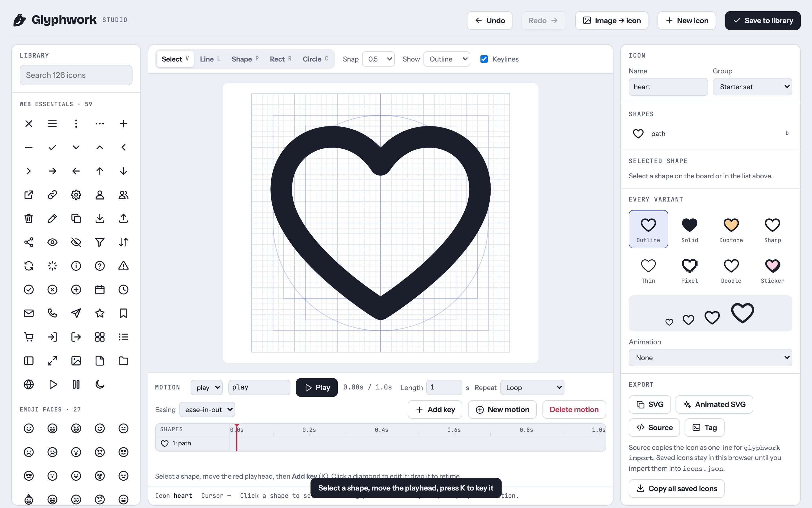Pick the pencil edit library icon
The image size is (812, 508).
tap(52, 218)
